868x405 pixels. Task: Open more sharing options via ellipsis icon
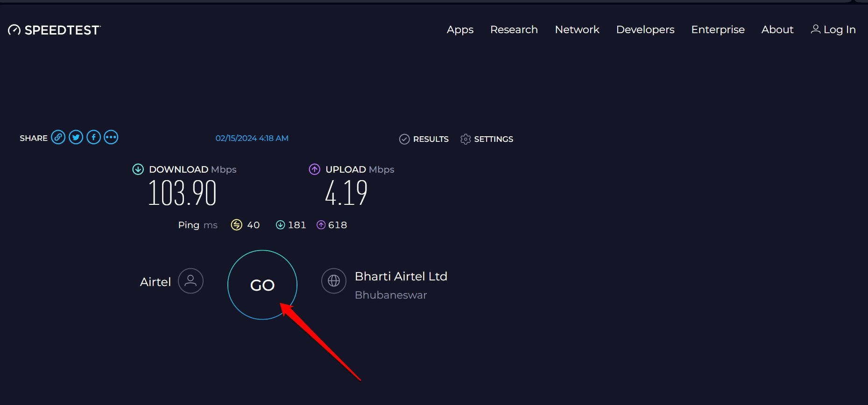click(x=111, y=137)
